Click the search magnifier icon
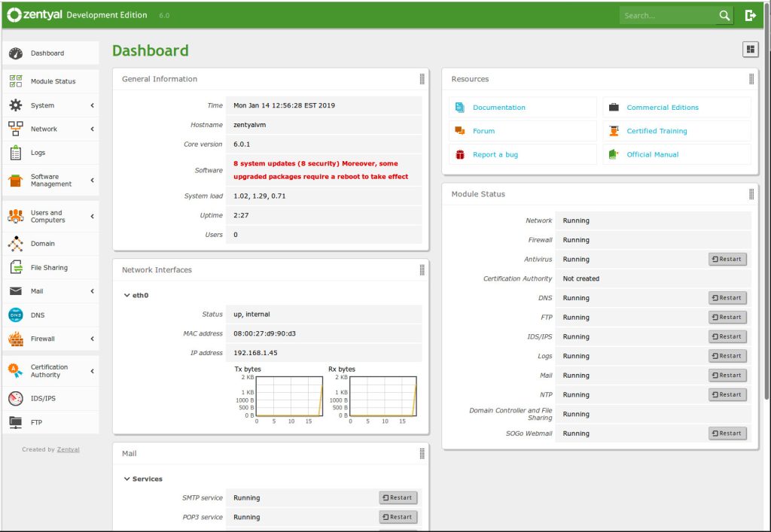 724,15
